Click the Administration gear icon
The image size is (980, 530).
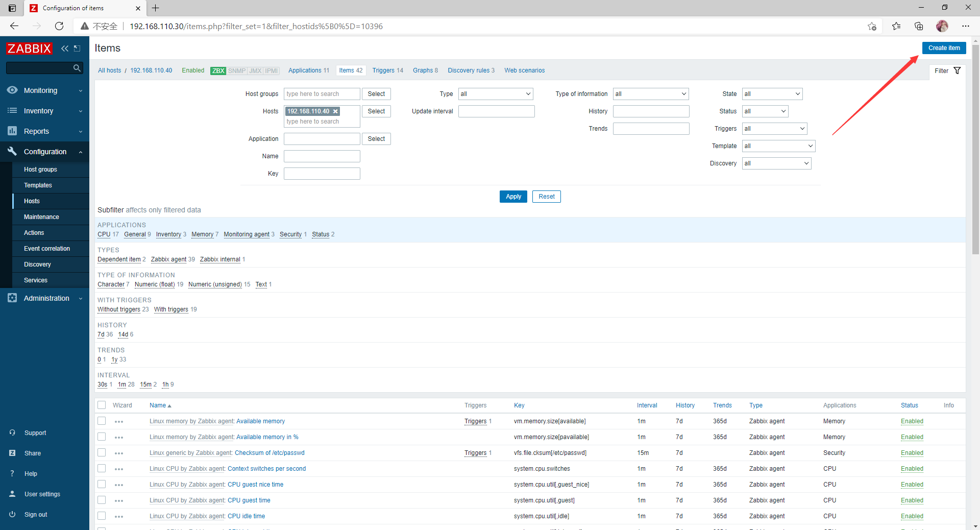12,298
